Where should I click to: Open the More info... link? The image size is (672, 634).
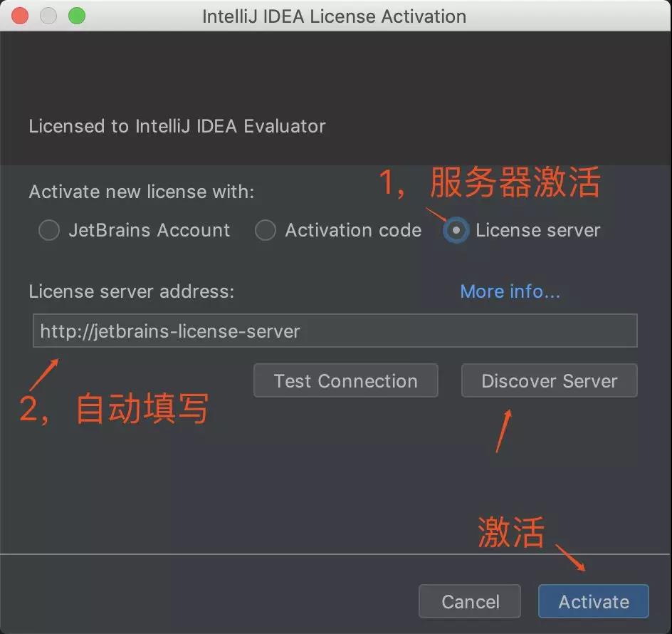point(510,291)
